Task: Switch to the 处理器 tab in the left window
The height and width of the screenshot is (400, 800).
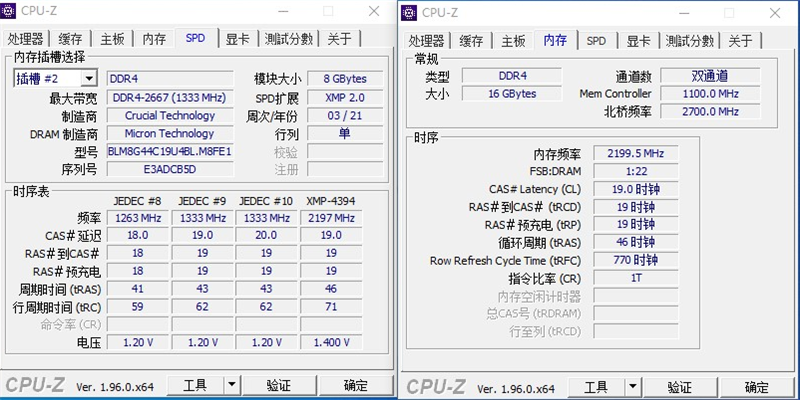Action: tap(27, 39)
